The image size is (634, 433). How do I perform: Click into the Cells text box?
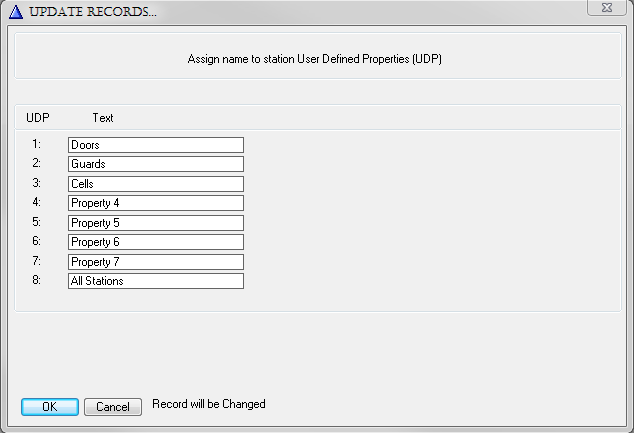click(155, 184)
